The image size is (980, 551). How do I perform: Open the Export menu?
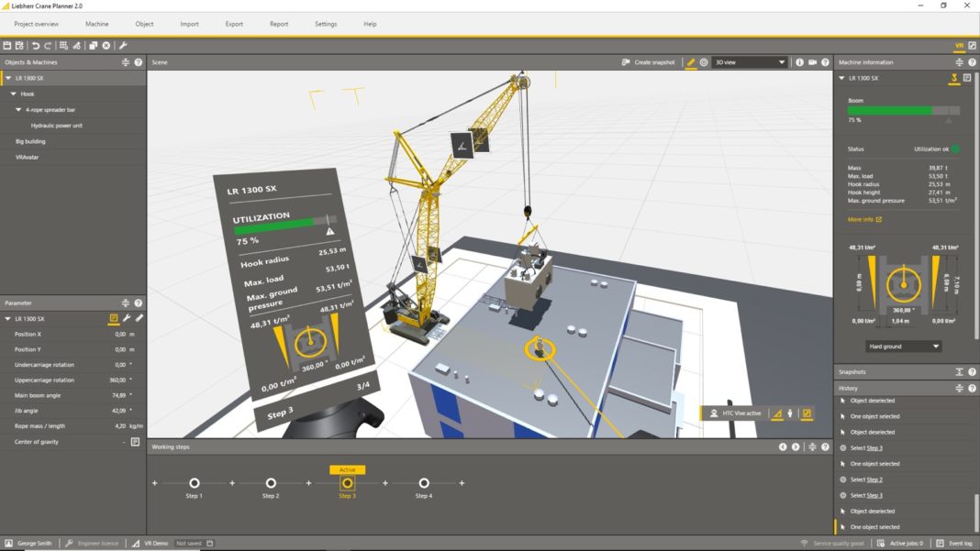pyautogui.click(x=233, y=23)
